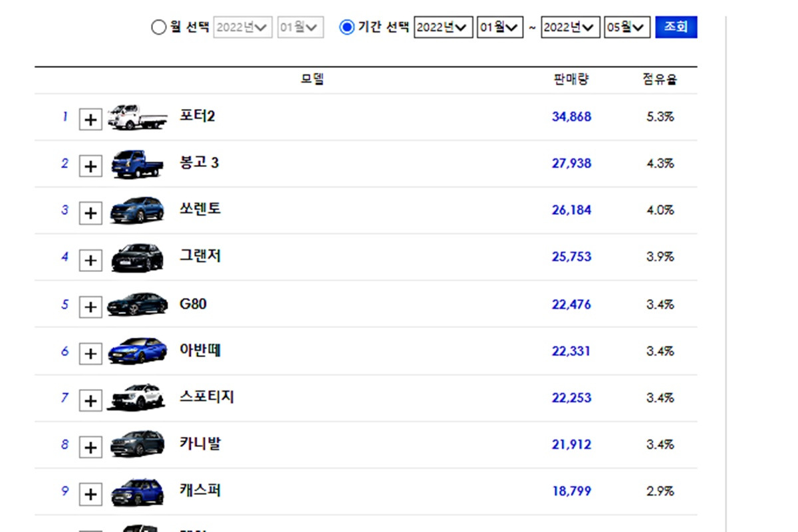
Task: Click the 3.9% share value
Action: pos(660,257)
